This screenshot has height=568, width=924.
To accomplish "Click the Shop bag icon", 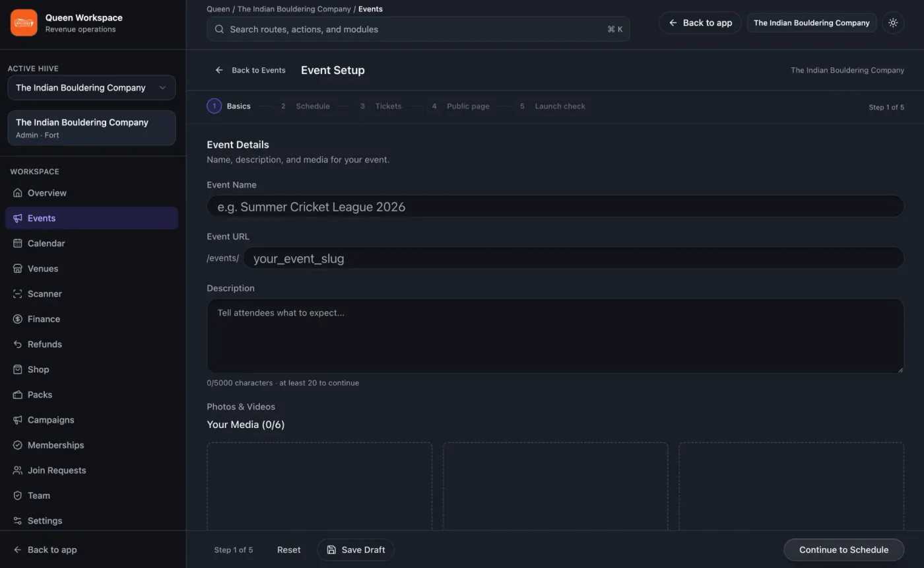I will click(18, 369).
